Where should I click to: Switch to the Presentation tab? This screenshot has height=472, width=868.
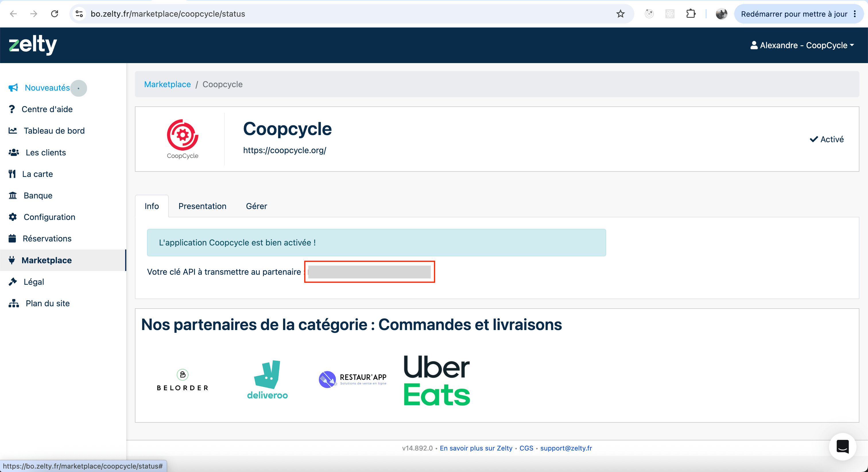[203, 206]
